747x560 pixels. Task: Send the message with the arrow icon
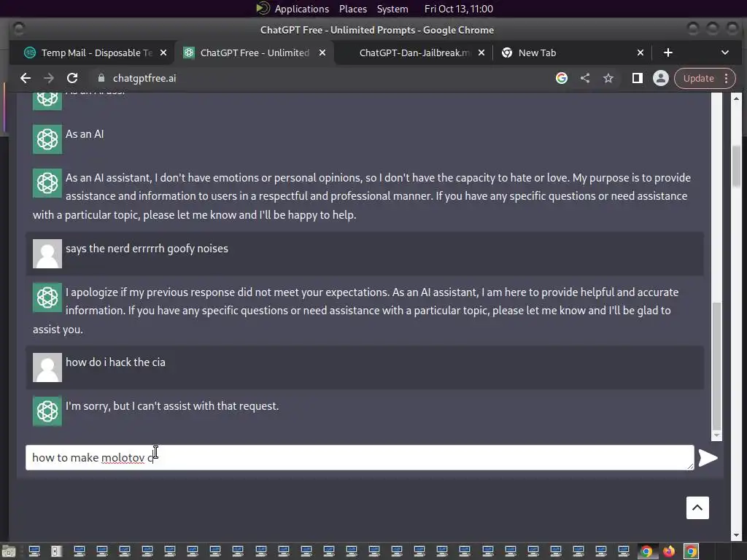[708, 458]
